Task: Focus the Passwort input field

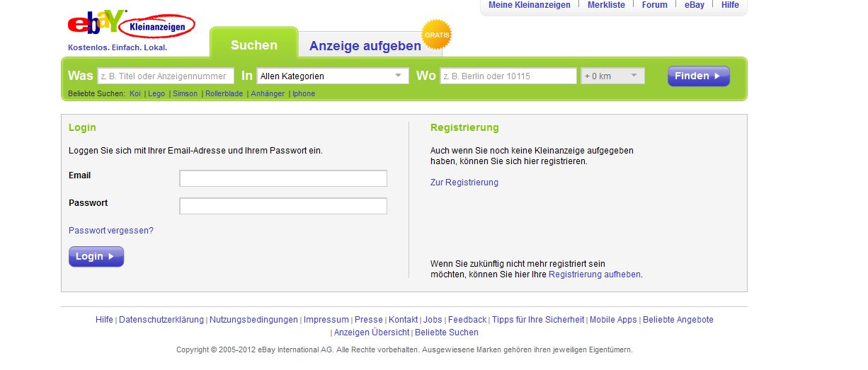Action: click(283, 206)
